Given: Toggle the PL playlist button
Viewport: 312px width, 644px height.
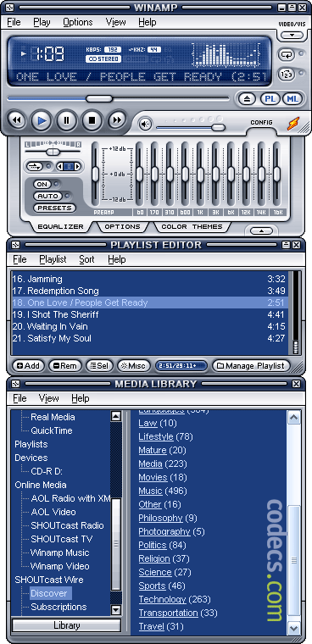Looking at the screenshot, I should click(x=270, y=98).
